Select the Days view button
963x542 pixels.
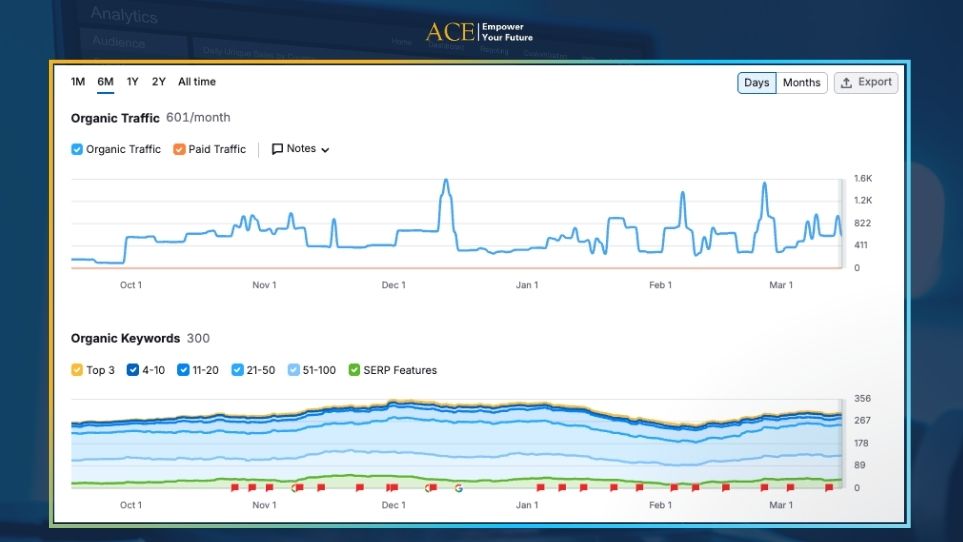point(757,83)
